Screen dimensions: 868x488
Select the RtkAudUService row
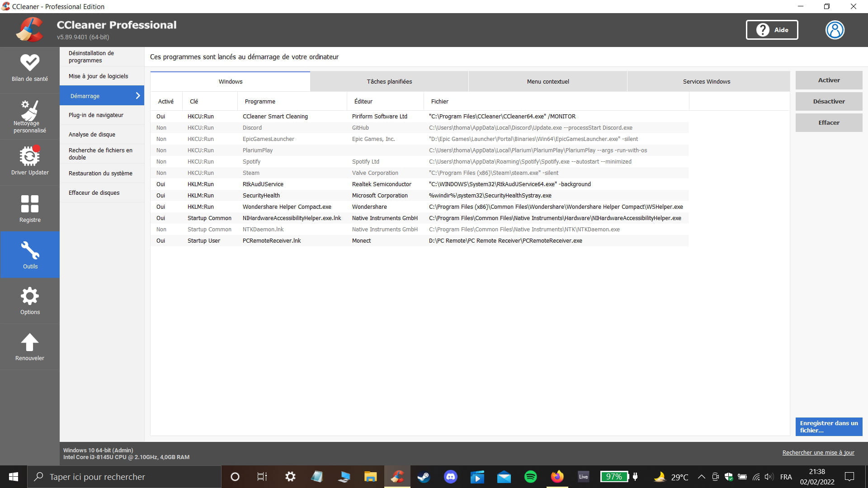(420, 184)
